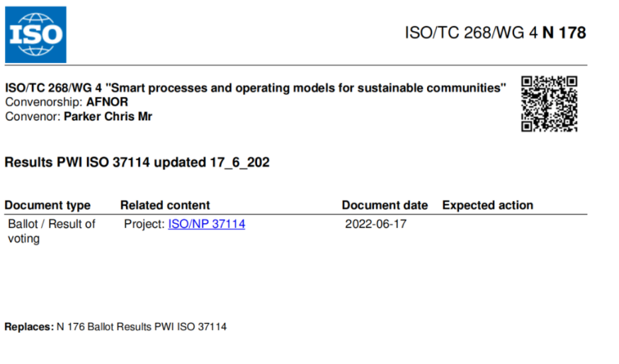Click the bold Replaces: label

[x=28, y=327]
